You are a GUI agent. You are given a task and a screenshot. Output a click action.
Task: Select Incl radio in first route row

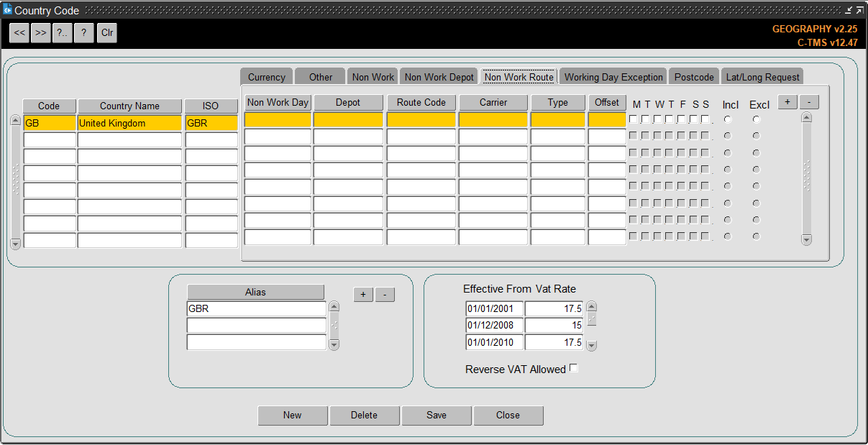[728, 119]
